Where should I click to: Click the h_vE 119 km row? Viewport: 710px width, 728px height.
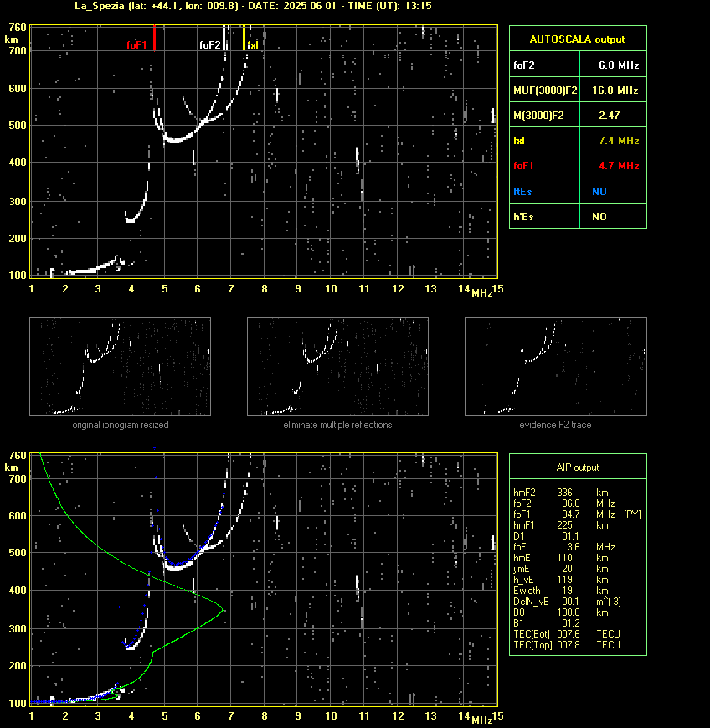point(561,580)
